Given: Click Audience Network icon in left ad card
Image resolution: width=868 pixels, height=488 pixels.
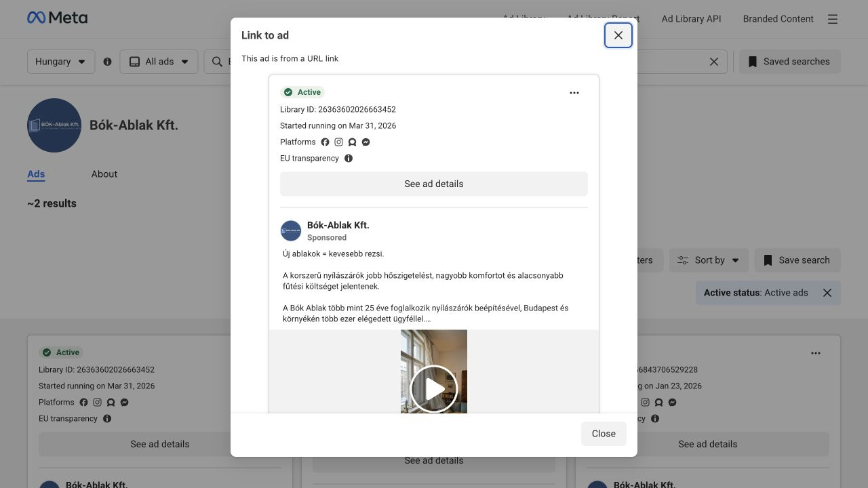Looking at the screenshot, I should coord(111,403).
